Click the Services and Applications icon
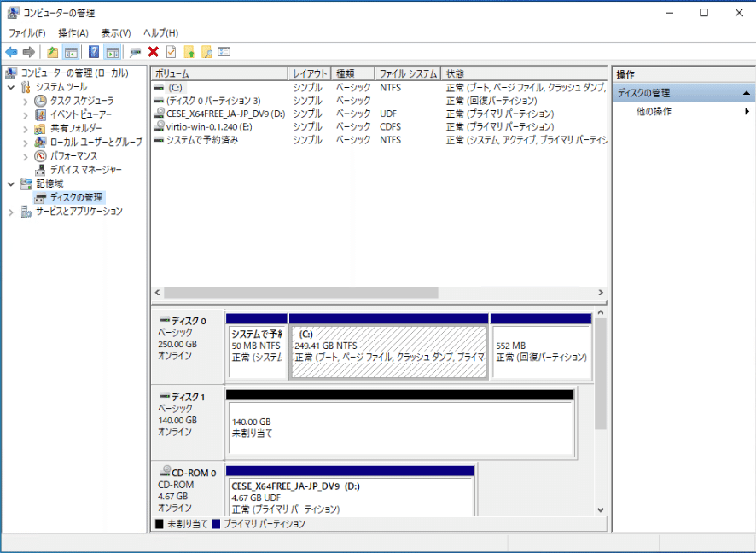Screen dimensions: 756x553 pos(26,211)
